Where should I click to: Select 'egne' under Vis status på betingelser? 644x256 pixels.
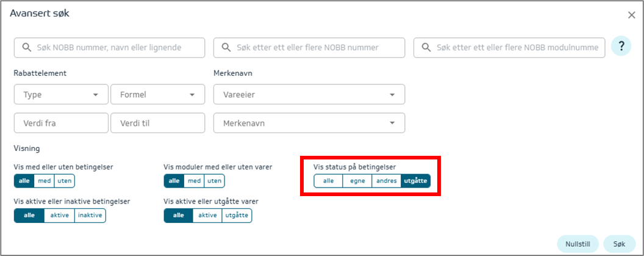pos(357,181)
